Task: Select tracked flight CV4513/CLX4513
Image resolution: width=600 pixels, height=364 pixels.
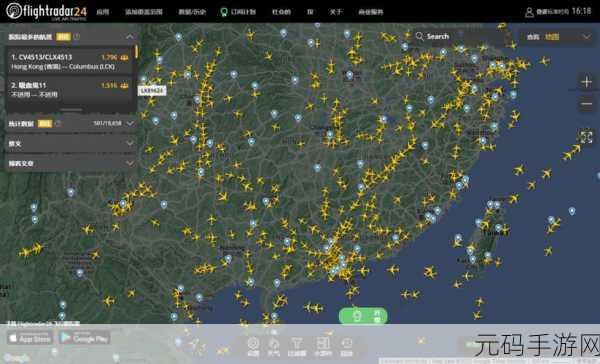Action: pyautogui.click(x=70, y=61)
